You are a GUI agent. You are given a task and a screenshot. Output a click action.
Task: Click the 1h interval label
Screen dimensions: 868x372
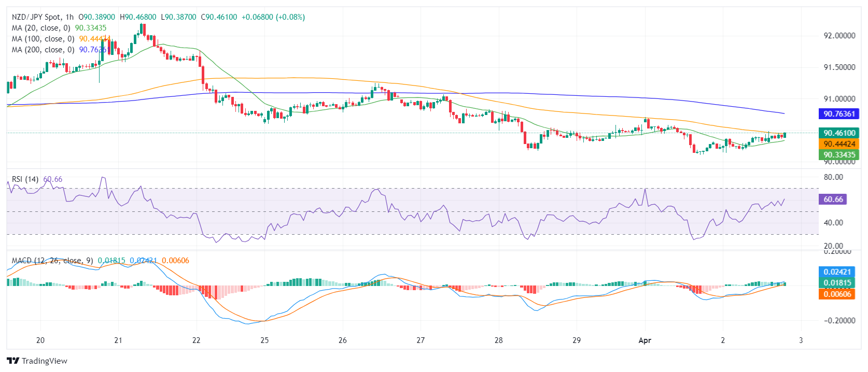pyautogui.click(x=69, y=17)
